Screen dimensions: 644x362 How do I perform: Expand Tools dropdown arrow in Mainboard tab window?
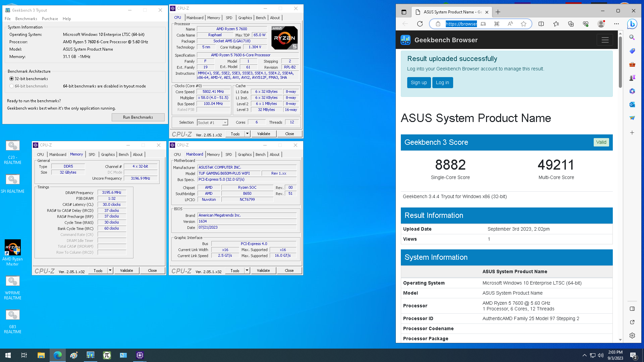(x=247, y=270)
